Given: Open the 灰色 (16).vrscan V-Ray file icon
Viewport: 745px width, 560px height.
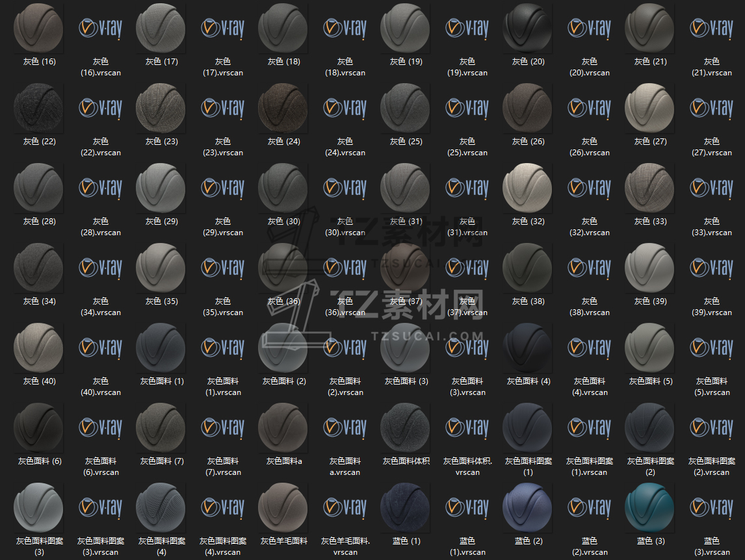Looking at the screenshot, I should tap(100, 28).
